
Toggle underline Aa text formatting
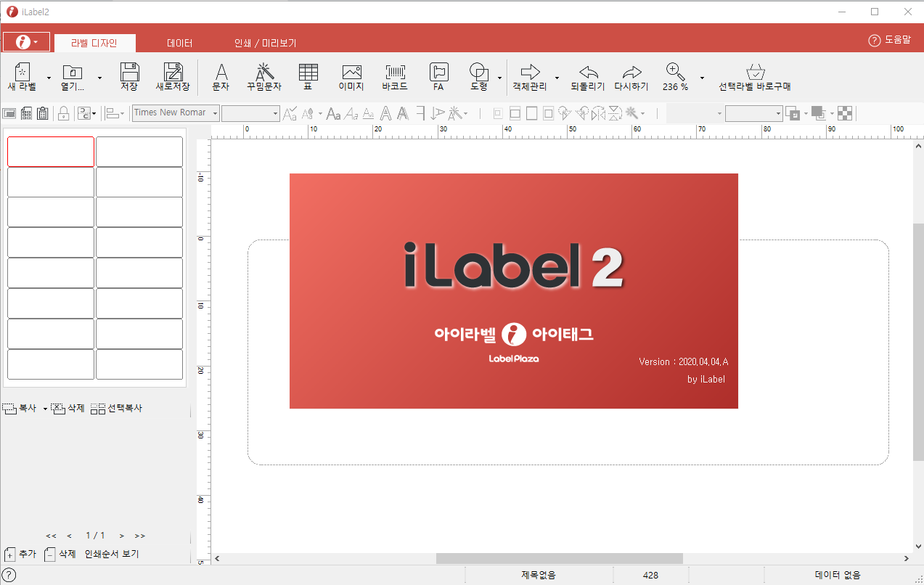[x=368, y=112]
